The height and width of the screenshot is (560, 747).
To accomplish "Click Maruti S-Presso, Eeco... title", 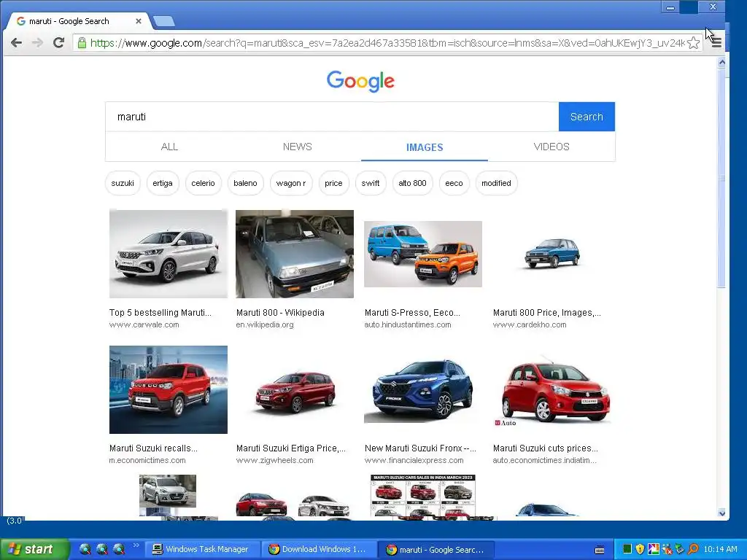I will click(x=412, y=312).
